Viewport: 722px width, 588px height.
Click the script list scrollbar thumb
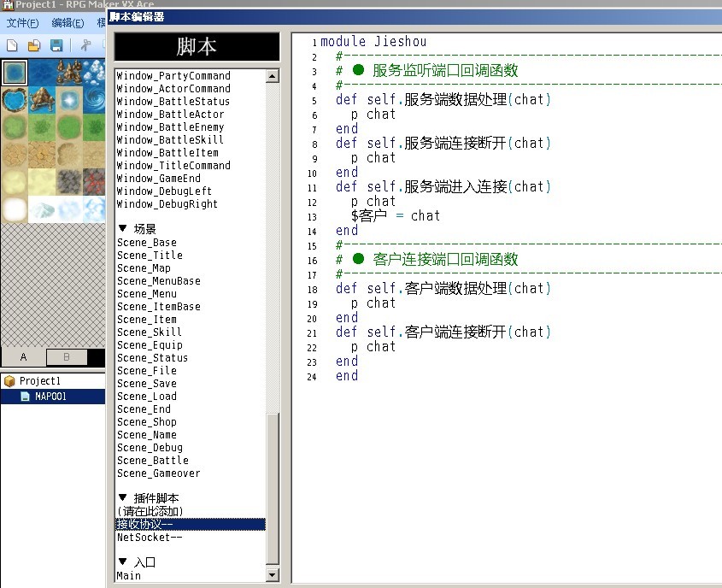tap(273, 489)
